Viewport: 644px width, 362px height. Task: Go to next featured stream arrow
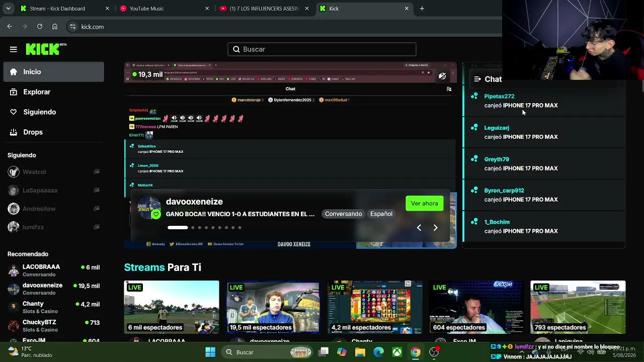point(435,228)
